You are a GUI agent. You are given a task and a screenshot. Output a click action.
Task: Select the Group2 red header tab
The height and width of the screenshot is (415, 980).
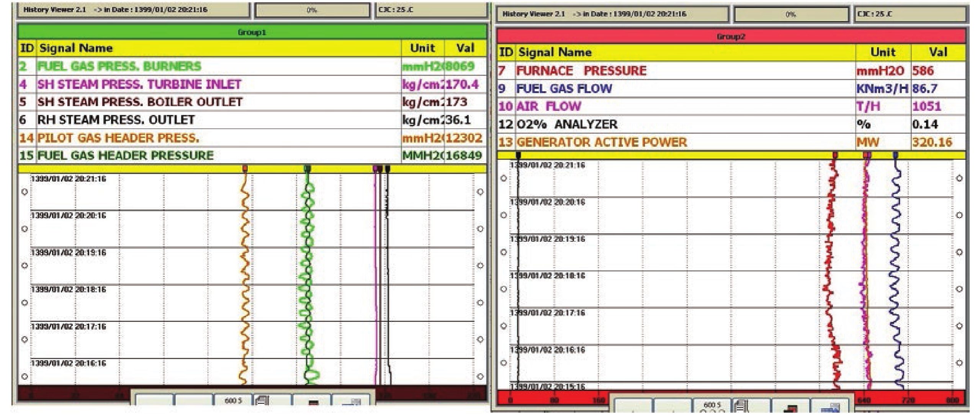(731, 37)
